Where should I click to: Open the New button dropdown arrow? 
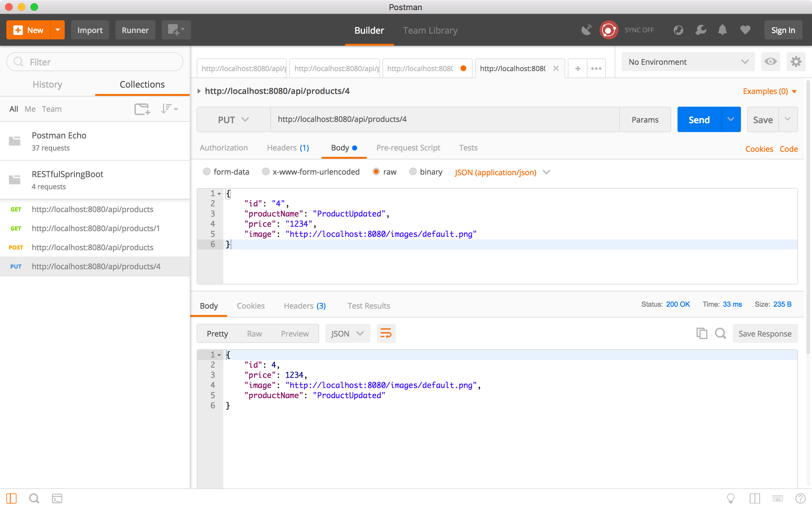[58, 30]
